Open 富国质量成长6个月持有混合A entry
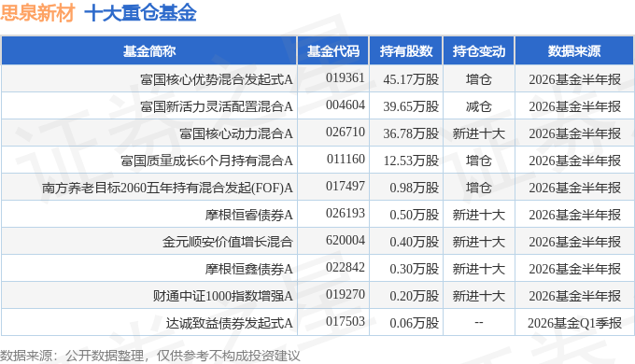 coord(206,161)
